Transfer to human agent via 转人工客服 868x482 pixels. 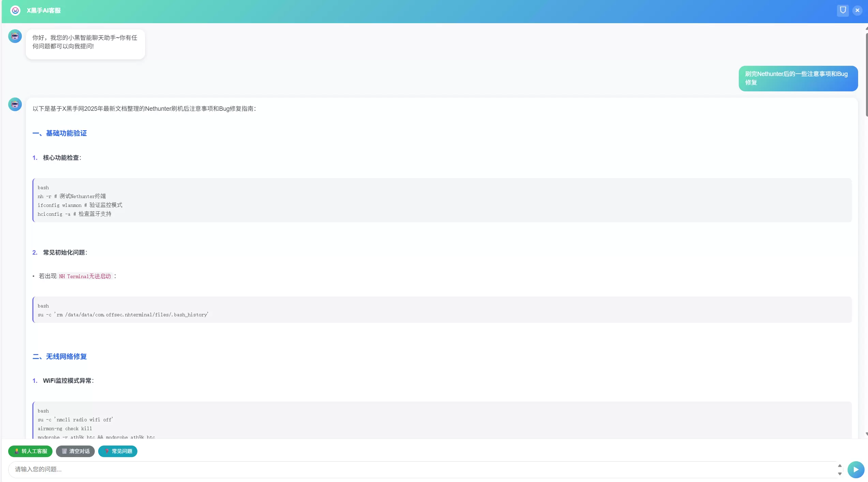point(30,451)
